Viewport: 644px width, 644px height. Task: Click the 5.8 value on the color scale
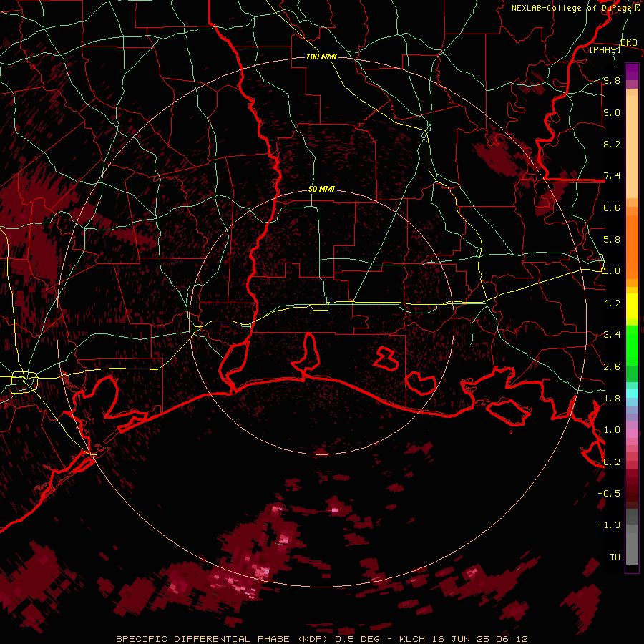pos(612,240)
